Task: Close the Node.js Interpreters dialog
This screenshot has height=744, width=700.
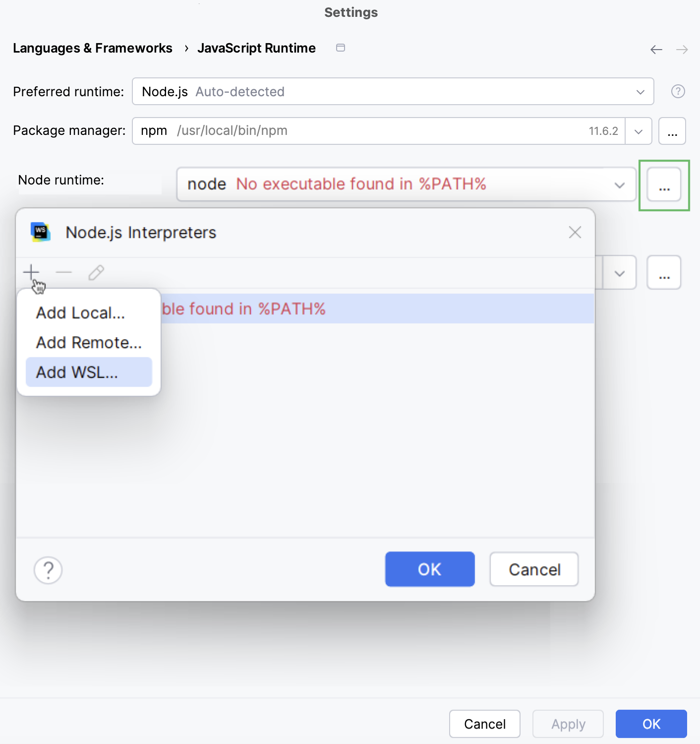Action: point(575,232)
